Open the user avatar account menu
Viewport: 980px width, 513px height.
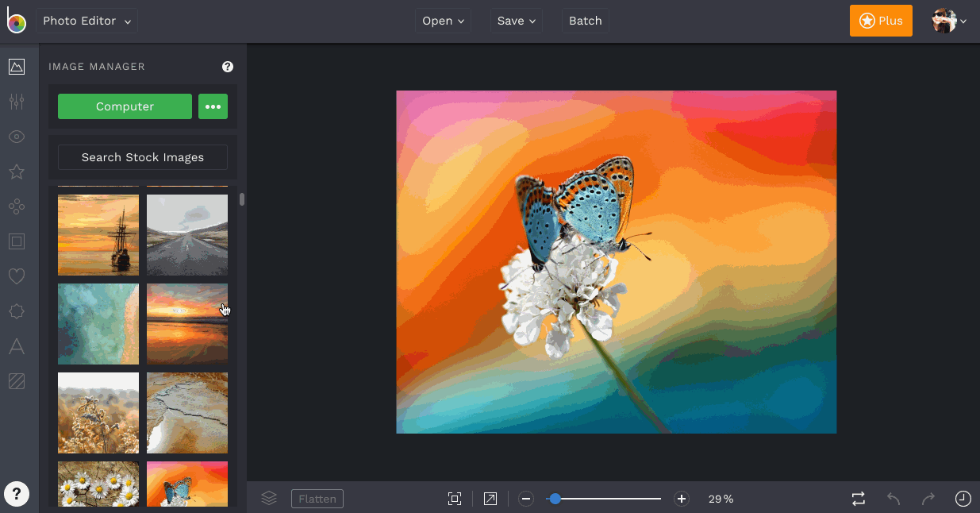point(949,21)
